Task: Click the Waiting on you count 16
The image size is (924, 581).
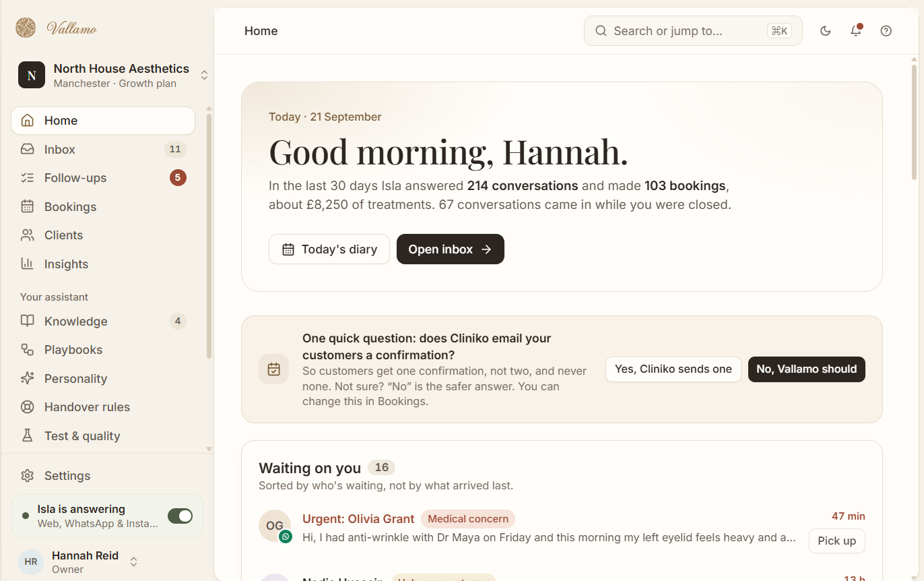Action: point(381,468)
